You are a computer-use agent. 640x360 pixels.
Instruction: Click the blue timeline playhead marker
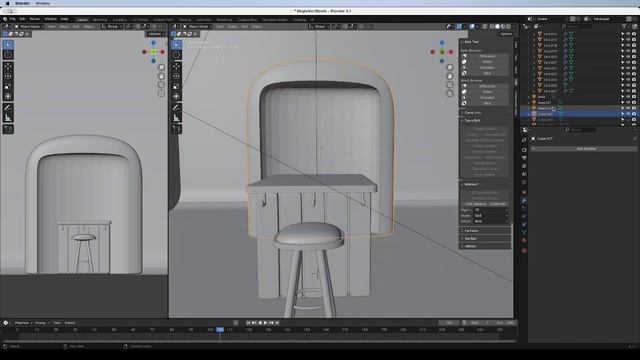point(220,329)
